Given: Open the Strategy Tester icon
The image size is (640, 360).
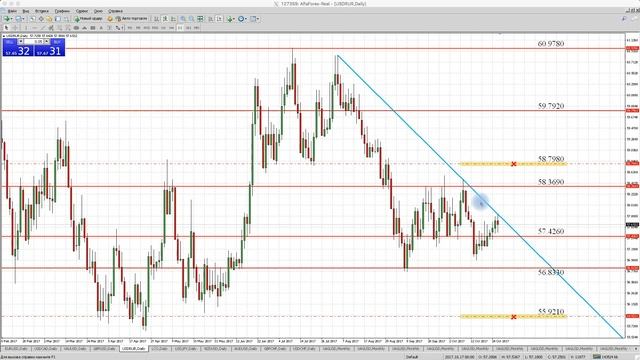Looking at the screenshot, I should [66, 19].
